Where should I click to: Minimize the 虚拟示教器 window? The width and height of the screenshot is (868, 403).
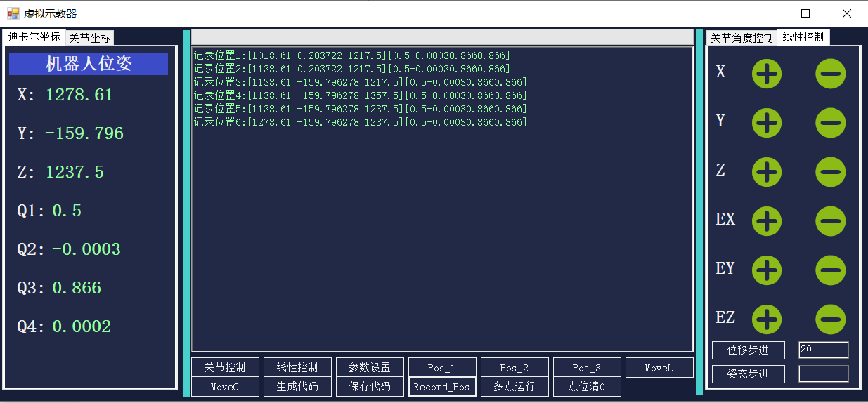[x=766, y=13]
